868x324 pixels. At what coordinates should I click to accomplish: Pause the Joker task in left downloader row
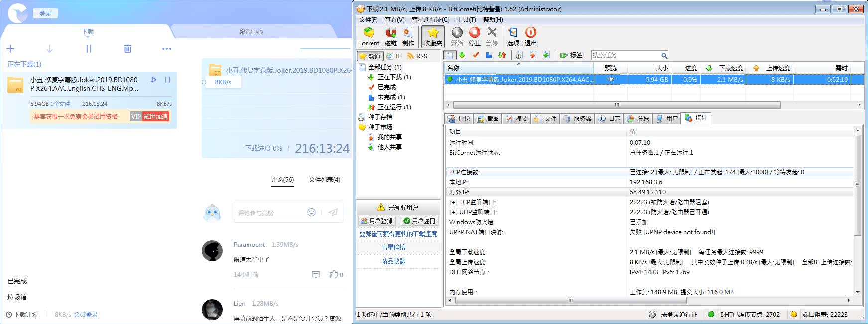click(167, 80)
